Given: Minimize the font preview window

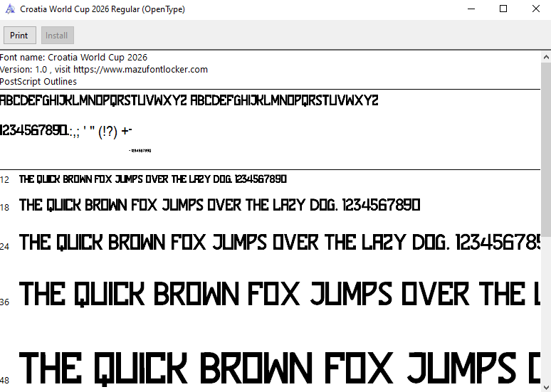Looking at the screenshot, I should click(x=470, y=9).
